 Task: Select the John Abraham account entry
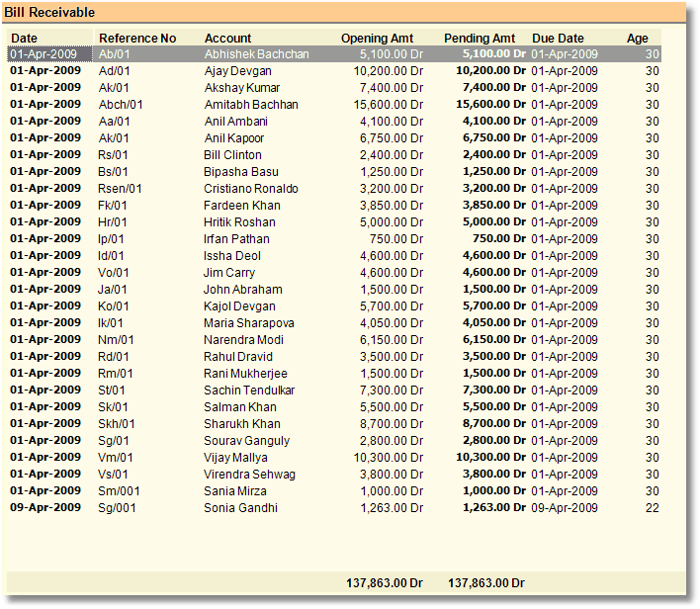(x=243, y=290)
